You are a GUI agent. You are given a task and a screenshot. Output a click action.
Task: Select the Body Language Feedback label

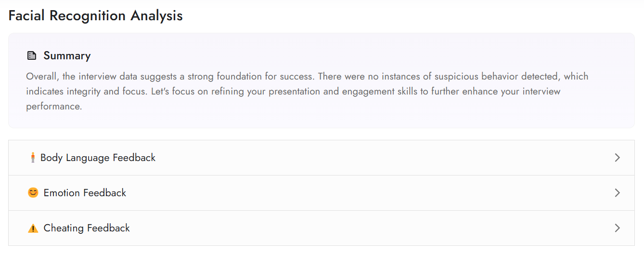(x=98, y=158)
